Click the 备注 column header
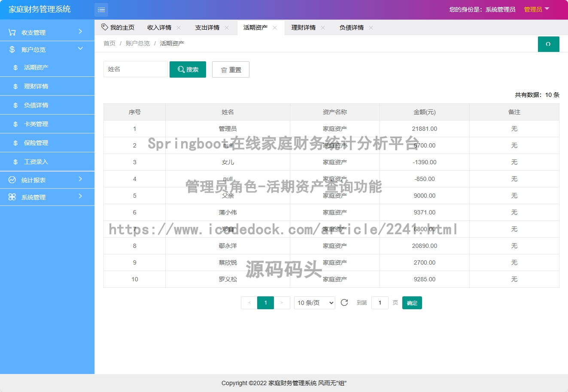The height and width of the screenshot is (392, 568). coord(514,112)
